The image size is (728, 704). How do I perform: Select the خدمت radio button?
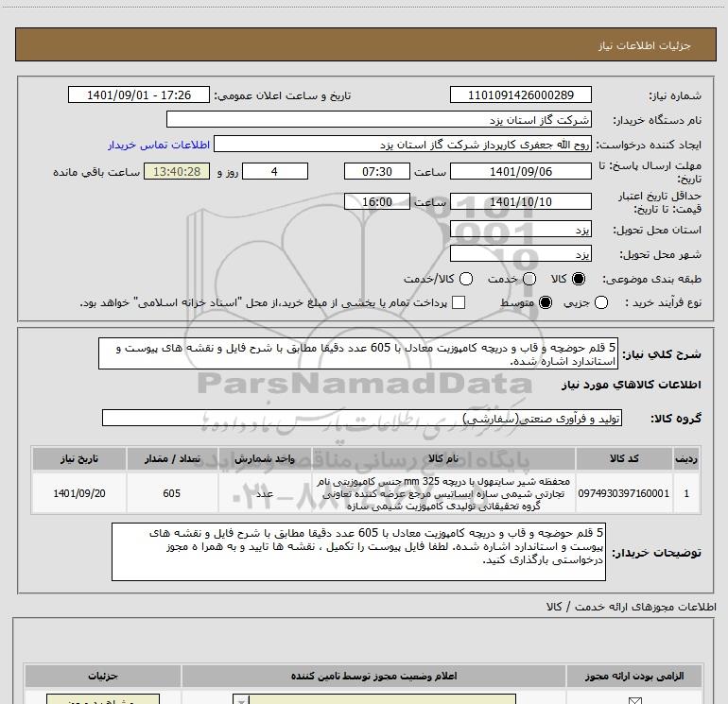pyautogui.click(x=529, y=279)
